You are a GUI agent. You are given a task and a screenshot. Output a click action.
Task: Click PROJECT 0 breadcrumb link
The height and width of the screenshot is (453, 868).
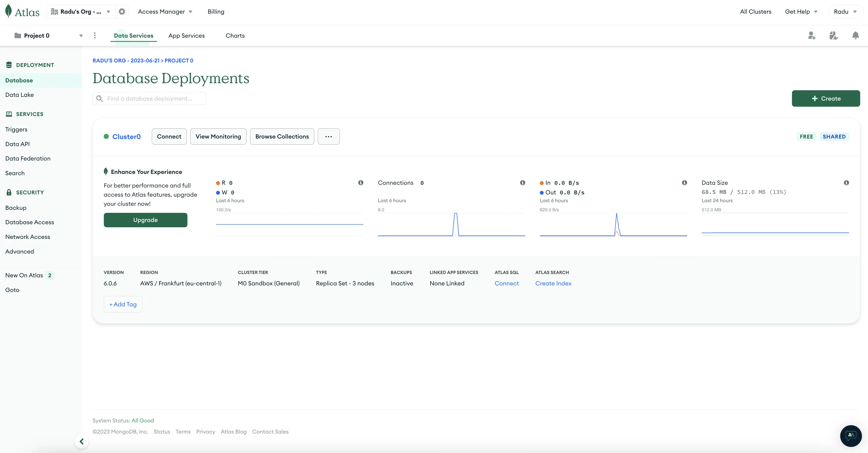179,61
